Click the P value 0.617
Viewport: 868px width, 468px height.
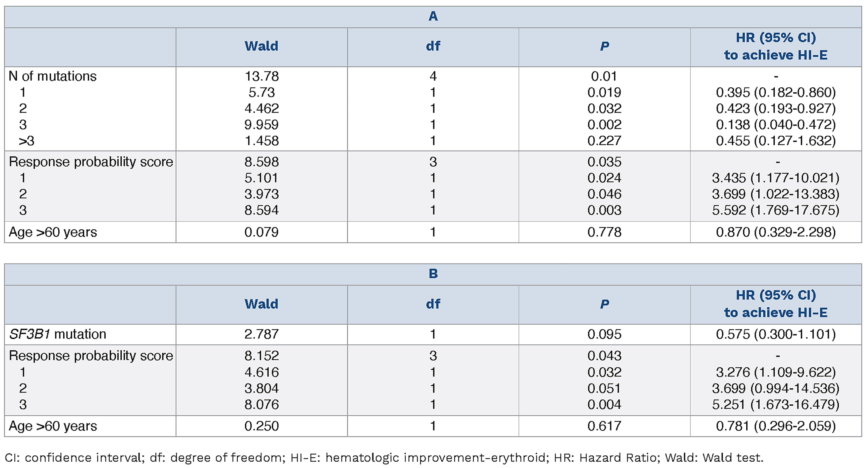tap(604, 426)
